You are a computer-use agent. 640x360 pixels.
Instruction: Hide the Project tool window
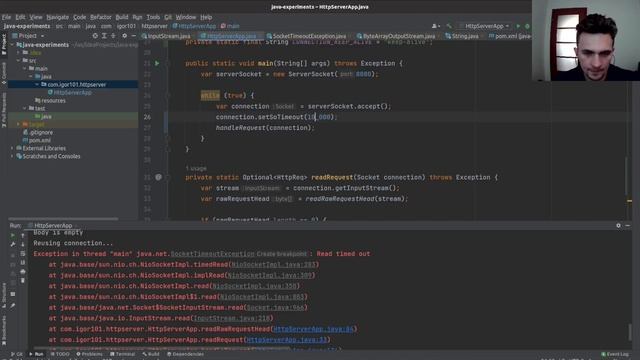click(x=133, y=36)
